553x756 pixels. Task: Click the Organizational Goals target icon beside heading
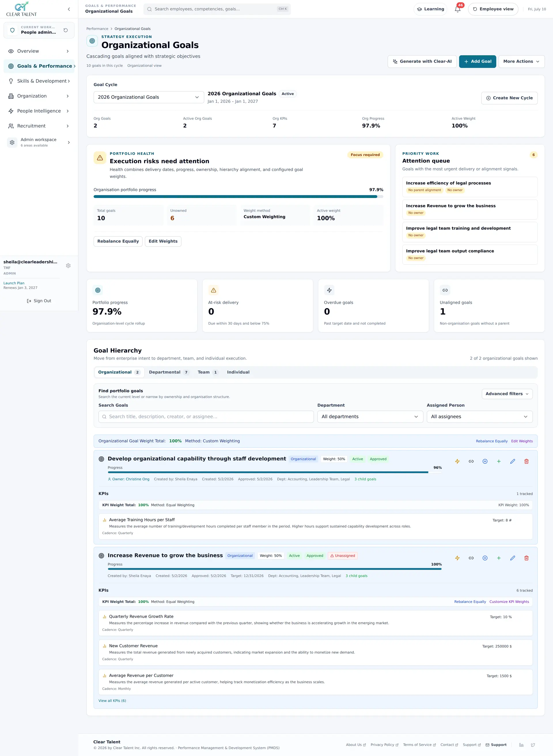(92, 41)
